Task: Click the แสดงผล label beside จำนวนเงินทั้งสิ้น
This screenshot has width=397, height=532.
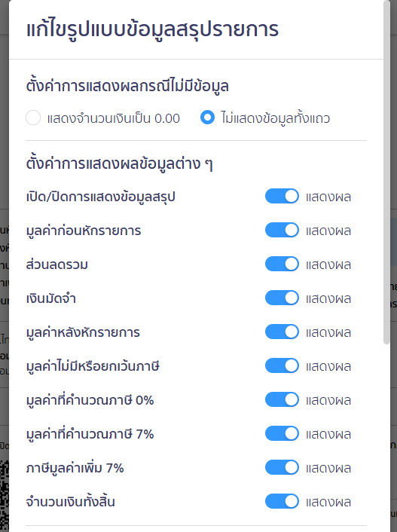Action: [328, 503]
